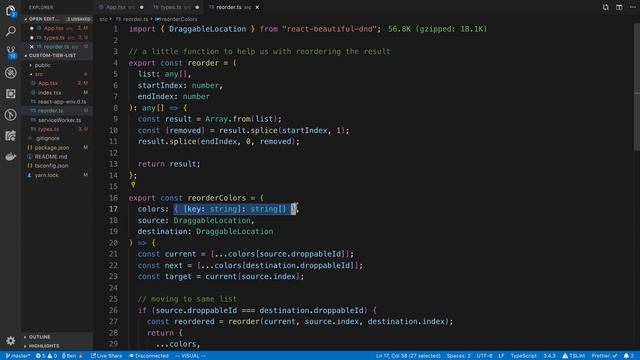Open the Debug view icon
The image size is (640, 360).
point(11,73)
